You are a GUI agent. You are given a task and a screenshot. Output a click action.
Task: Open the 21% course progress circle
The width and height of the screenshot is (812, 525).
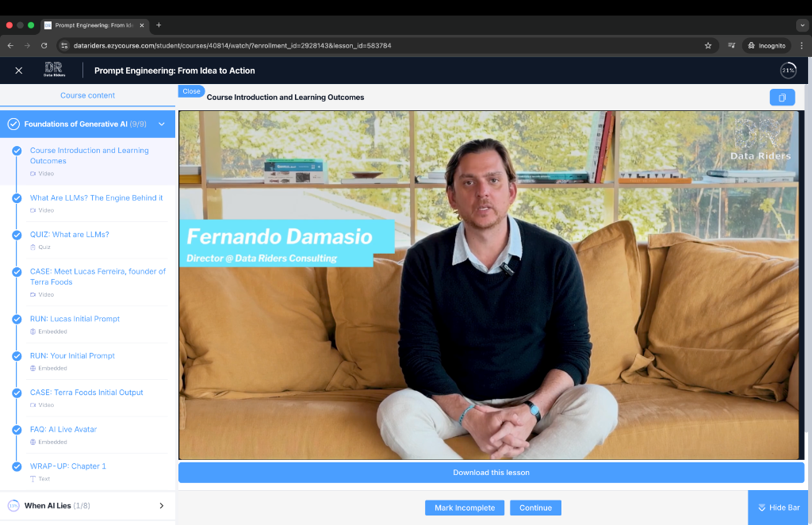[788, 71]
